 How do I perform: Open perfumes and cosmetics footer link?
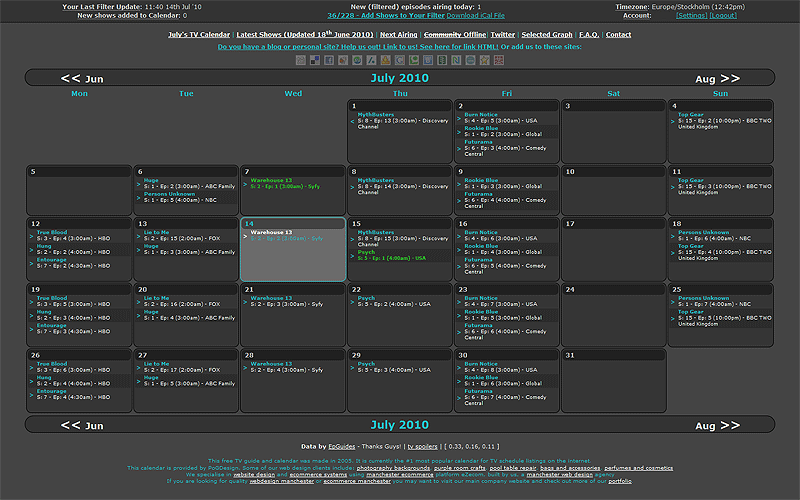pos(638,468)
